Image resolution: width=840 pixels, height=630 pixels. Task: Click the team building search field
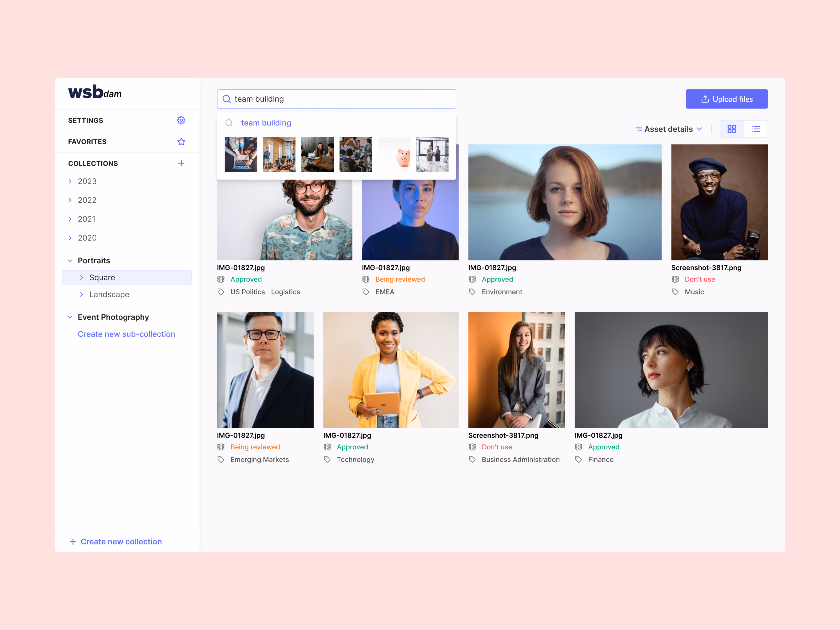tap(337, 99)
